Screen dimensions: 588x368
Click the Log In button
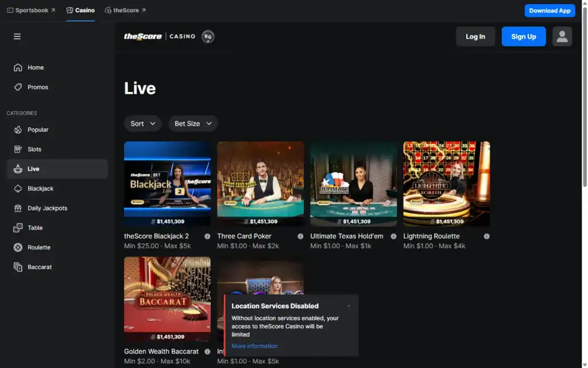[475, 36]
